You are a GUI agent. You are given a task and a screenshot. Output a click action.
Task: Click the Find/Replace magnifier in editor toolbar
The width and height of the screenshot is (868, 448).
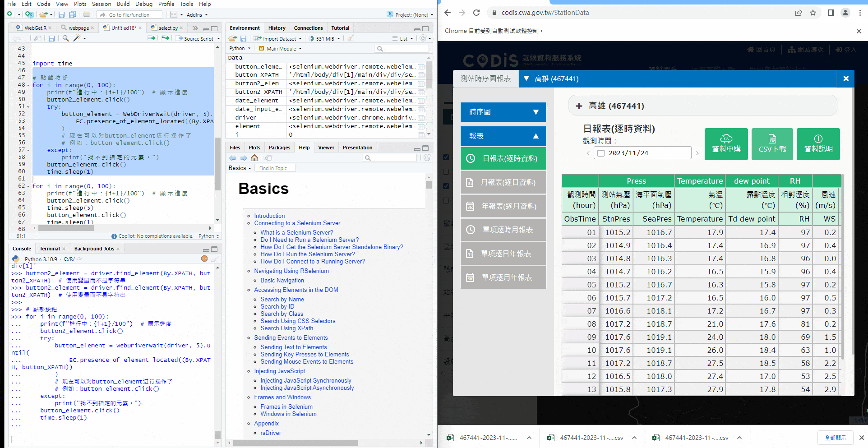(66, 38)
